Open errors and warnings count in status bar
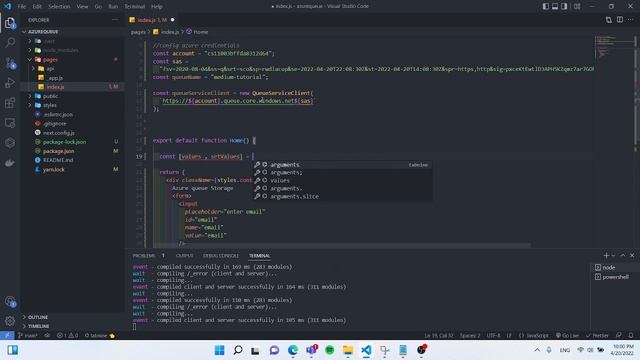Viewport: 640px width, 360px height. click(67, 336)
